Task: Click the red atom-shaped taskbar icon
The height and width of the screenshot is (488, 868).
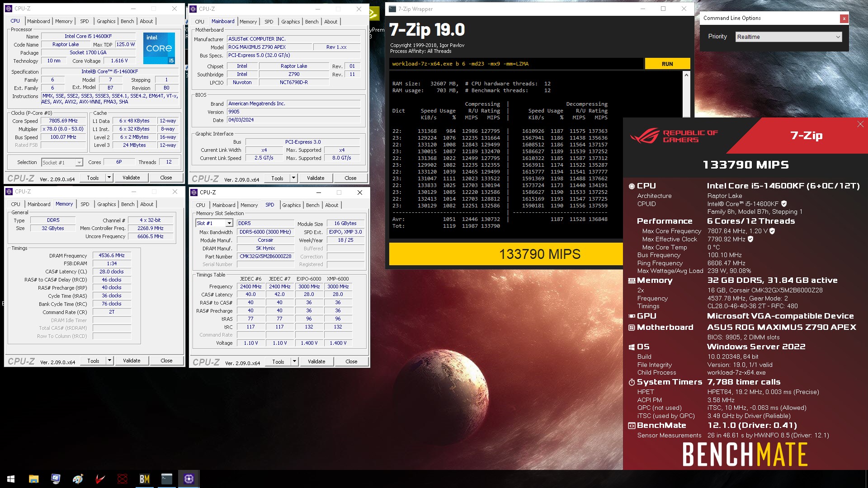Action: (122, 479)
